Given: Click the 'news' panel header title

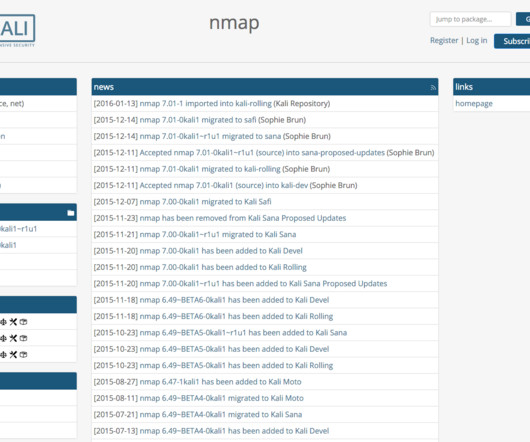Looking at the screenshot, I should coord(103,87).
